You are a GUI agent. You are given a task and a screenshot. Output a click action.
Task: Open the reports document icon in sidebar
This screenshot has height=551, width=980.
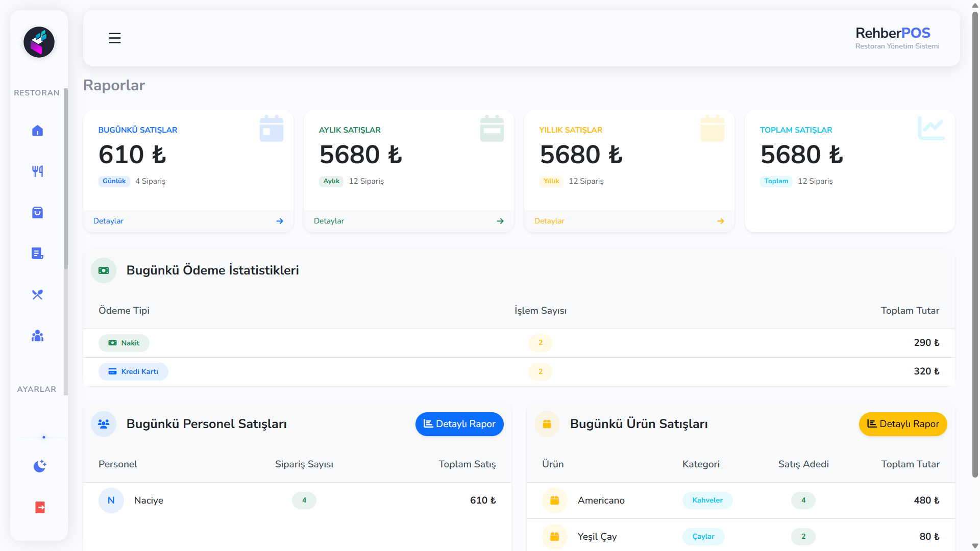point(37,254)
